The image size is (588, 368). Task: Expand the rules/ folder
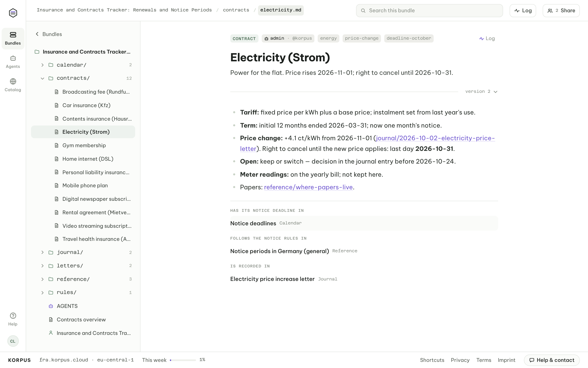pyautogui.click(x=42, y=292)
